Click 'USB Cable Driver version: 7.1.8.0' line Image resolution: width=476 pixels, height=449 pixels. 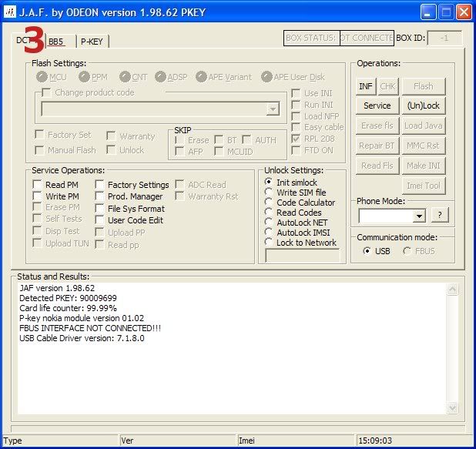click(82, 338)
